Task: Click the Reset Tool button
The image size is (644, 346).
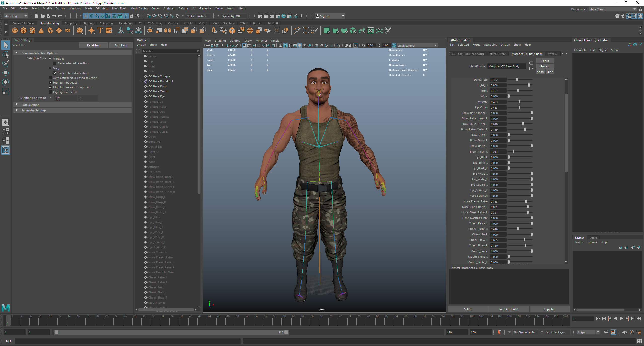Action: coord(94,45)
